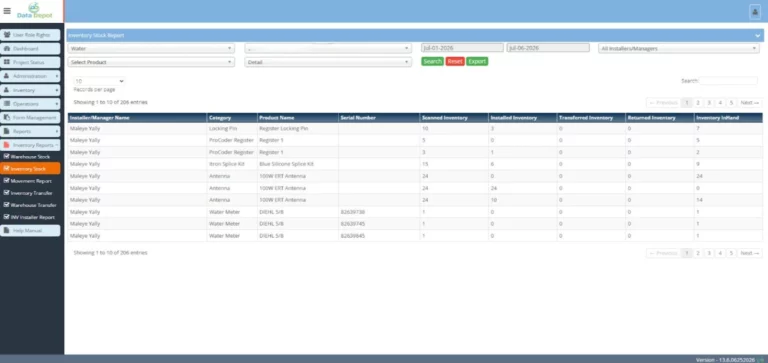Click the Jul-01-2026 start date field
Viewport: 768px width, 363px height.
(462, 48)
